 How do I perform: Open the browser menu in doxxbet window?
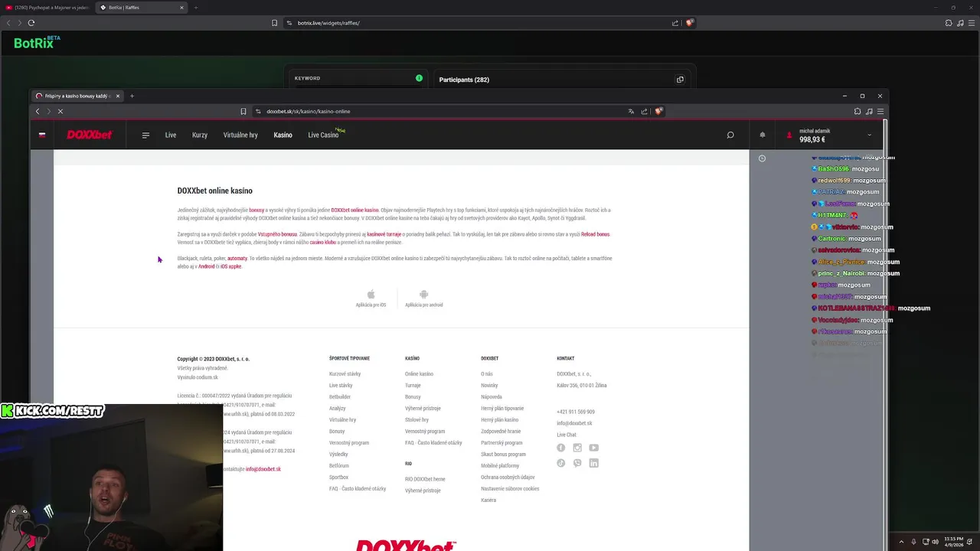[x=880, y=112]
